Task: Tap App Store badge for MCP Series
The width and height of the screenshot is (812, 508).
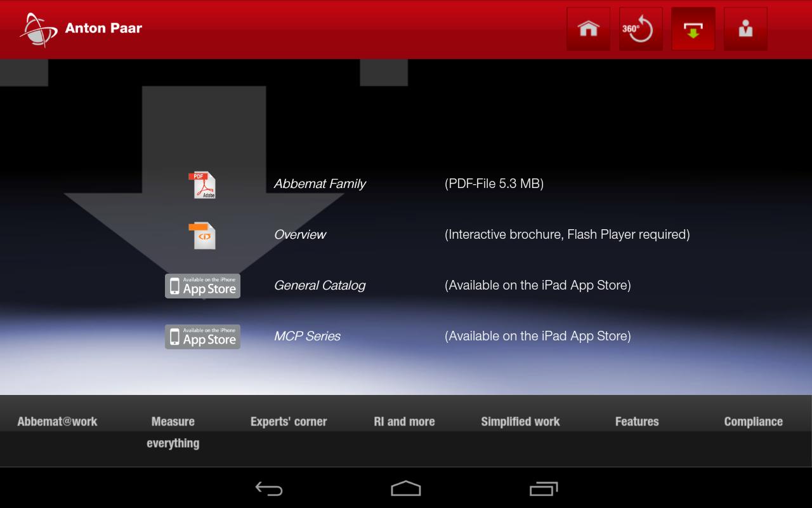Action: (x=202, y=337)
